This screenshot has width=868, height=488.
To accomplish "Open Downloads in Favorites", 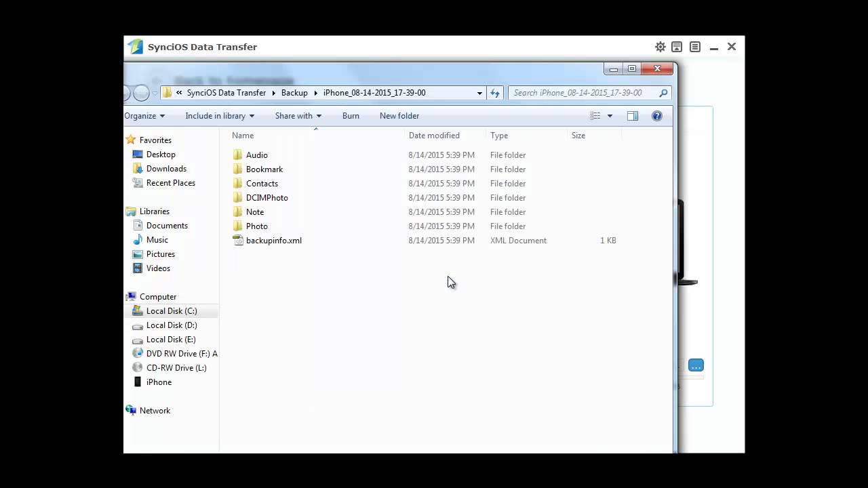I will click(166, 169).
